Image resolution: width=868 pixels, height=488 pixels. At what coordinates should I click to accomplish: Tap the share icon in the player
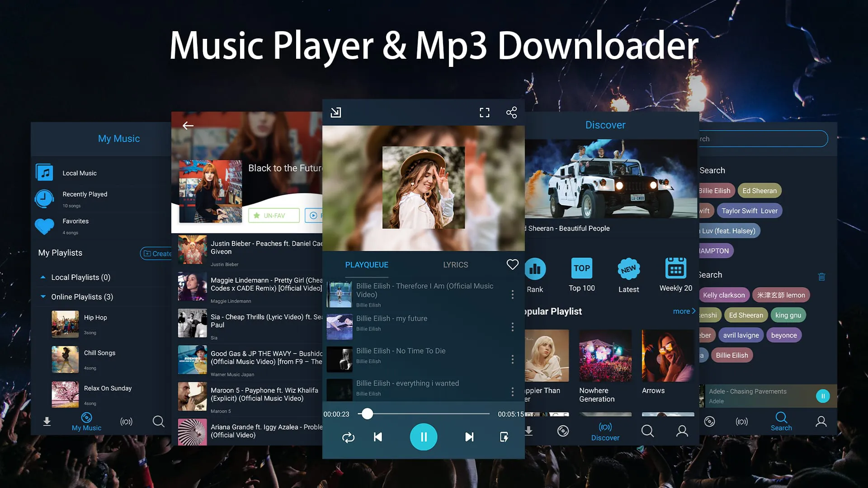511,113
